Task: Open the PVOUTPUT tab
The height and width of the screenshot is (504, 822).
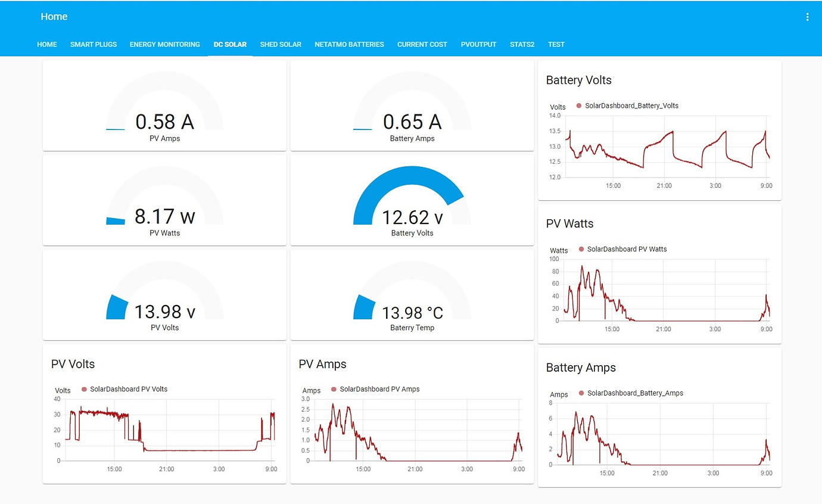Action: coord(478,44)
